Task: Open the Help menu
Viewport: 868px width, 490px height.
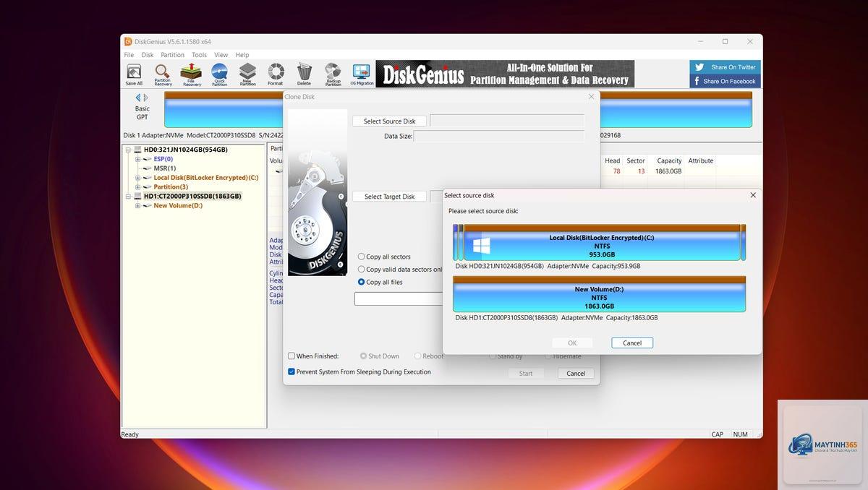Action: tap(242, 55)
